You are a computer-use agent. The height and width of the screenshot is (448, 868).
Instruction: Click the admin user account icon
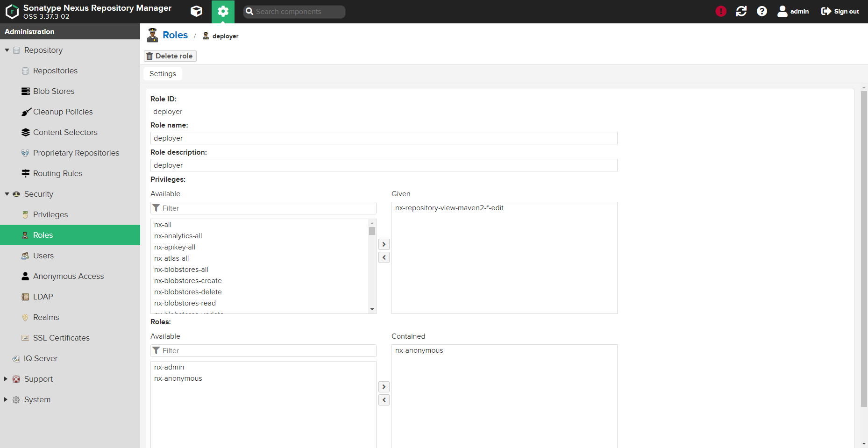coord(793,11)
